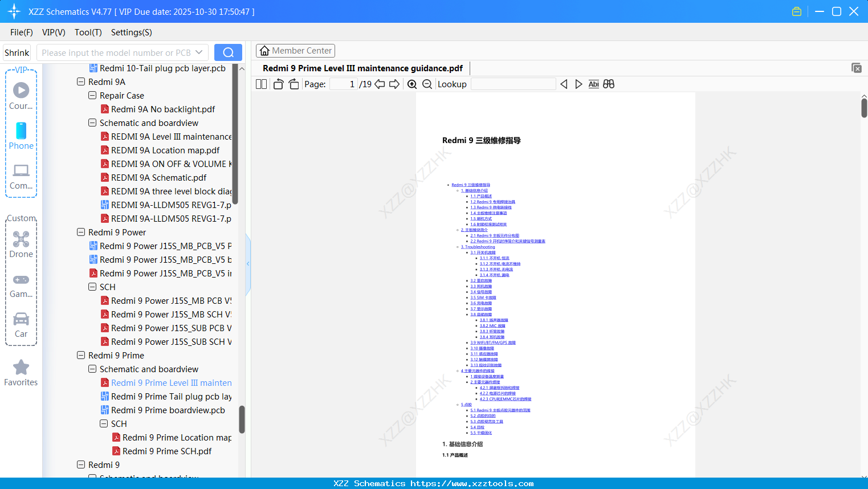Image resolution: width=868 pixels, height=489 pixels.
Task: Open the VIP(V) menu
Action: tap(54, 32)
